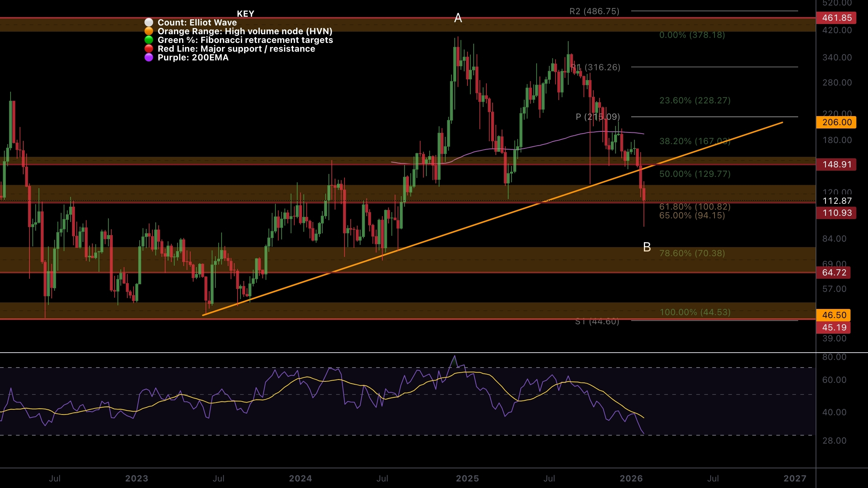Image resolution: width=868 pixels, height=488 pixels.
Task: Click the 64.72 red price label
Action: coord(834,273)
